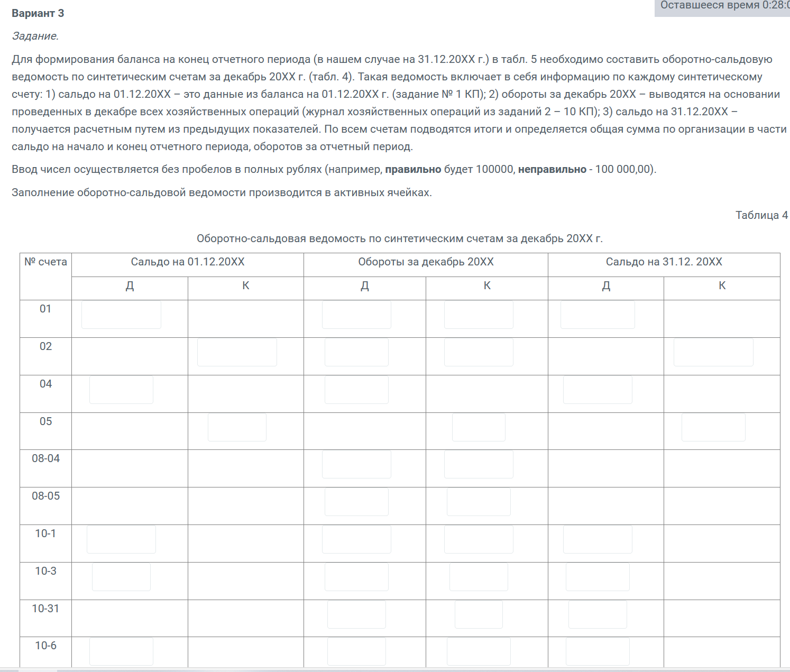790x672 pixels.
Task: Click account 10-1 opening debit balance field
Action: tap(121, 539)
